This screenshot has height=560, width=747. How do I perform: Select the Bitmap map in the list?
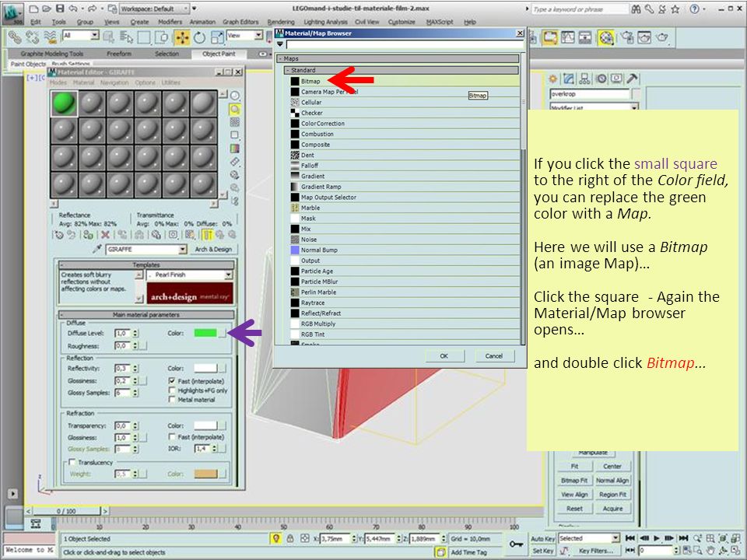(404, 81)
